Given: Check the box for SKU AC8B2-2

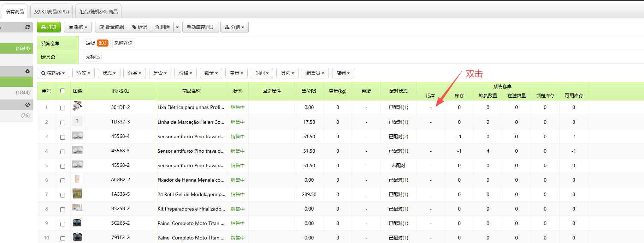Looking at the screenshot, I should click(x=63, y=181).
